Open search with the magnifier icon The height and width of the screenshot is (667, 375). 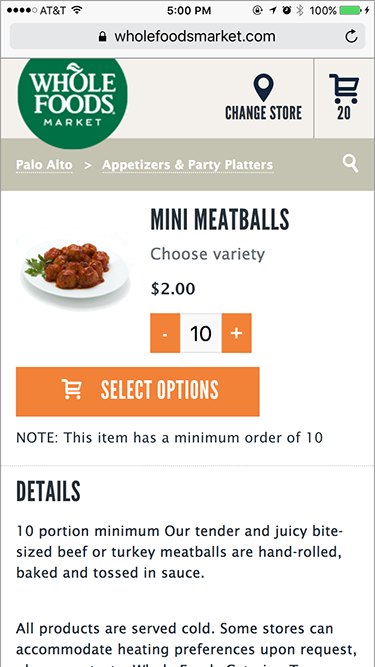(x=351, y=164)
